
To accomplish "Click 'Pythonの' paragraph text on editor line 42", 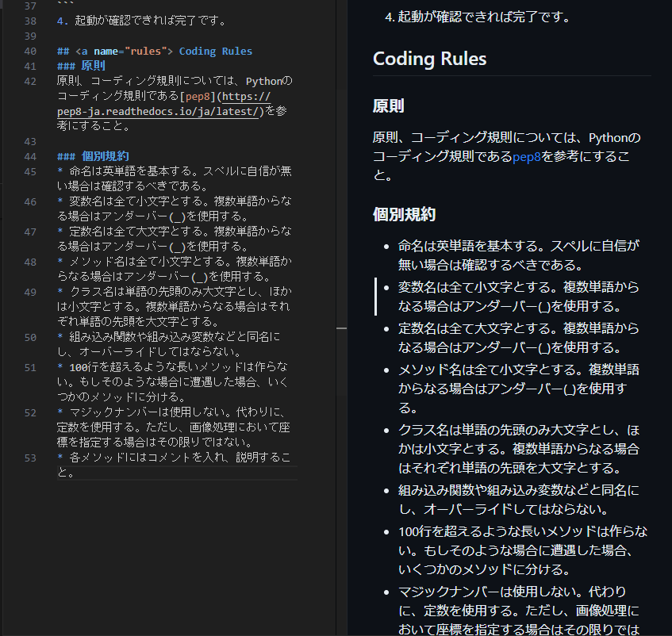I will [175, 103].
